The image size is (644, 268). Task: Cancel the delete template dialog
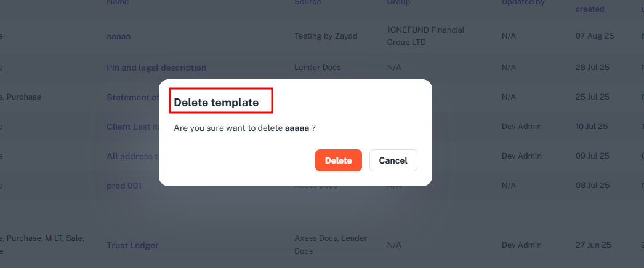393,160
